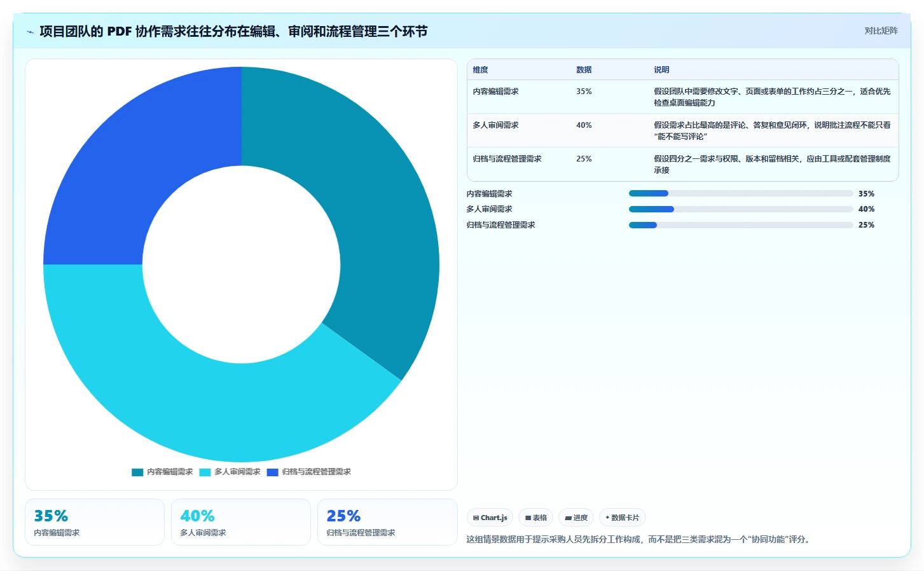Screen dimensions: 924x571
Task: Click the 归档与流程管理需求 cell in the table
Action: coord(507,159)
